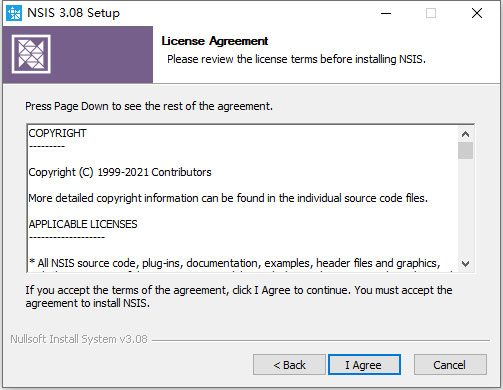Go back with the < Back button
This screenshot has height=390, width=503.
click(x=289, y=365)
